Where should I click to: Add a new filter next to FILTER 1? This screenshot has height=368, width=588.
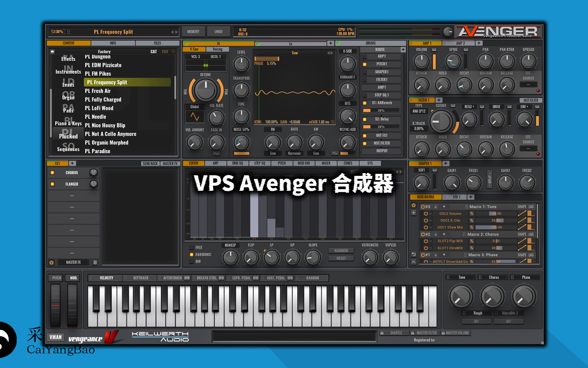439,100
